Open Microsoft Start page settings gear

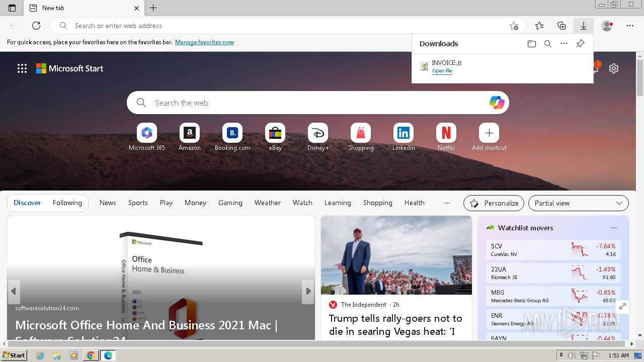(x=614, y=68)
